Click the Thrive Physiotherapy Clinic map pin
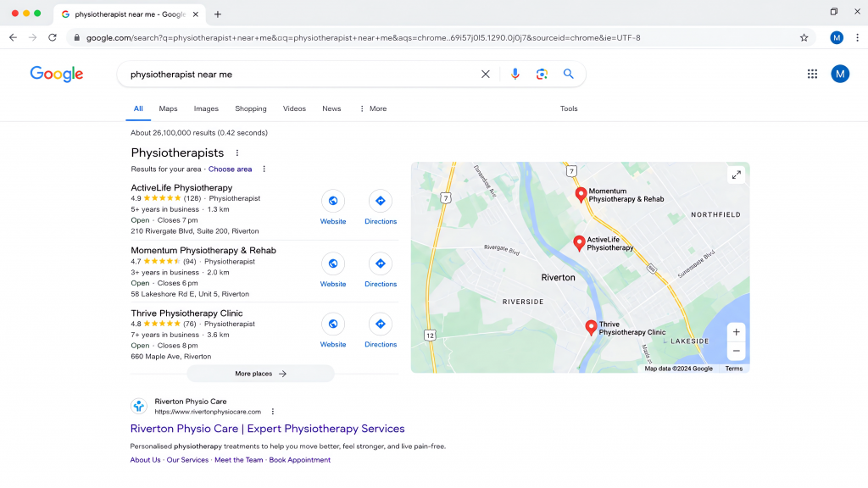Image resolution: width=868 pixels, height=488 pixels. click(x=591, y=328)
